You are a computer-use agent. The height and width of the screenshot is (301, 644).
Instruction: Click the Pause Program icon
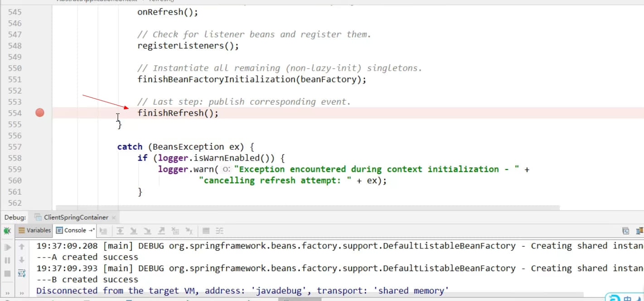coord(7,260)
